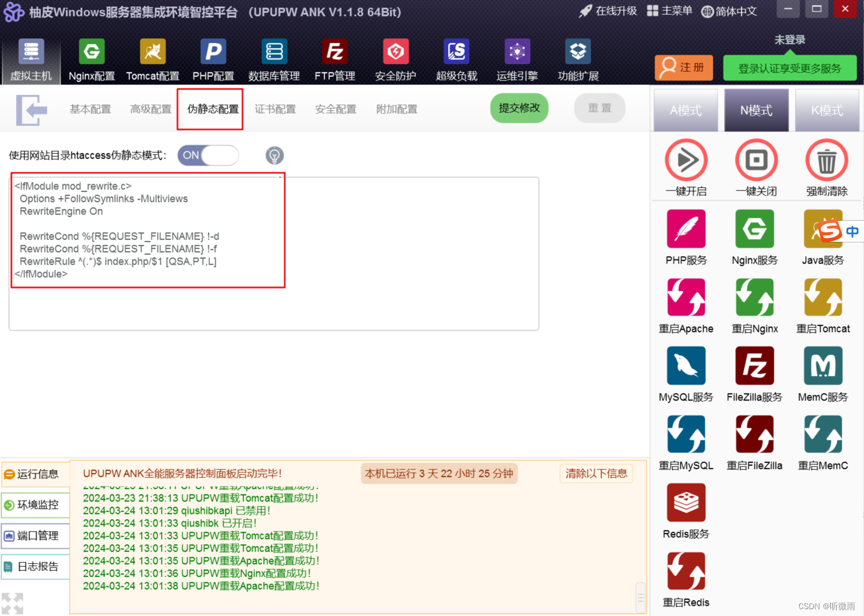Viewport: 864px width, 616px height.
Task: Select A模式 mode tab
Action: 686,110
